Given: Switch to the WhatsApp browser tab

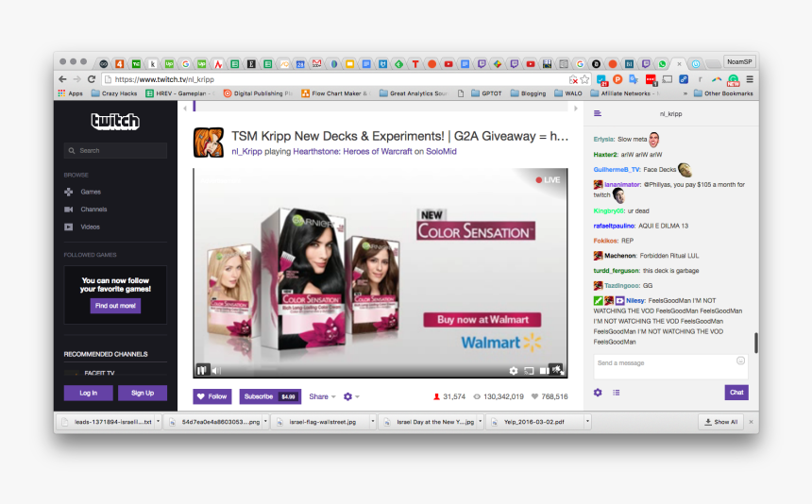Looking at the screenshot, I should point(662,64).
